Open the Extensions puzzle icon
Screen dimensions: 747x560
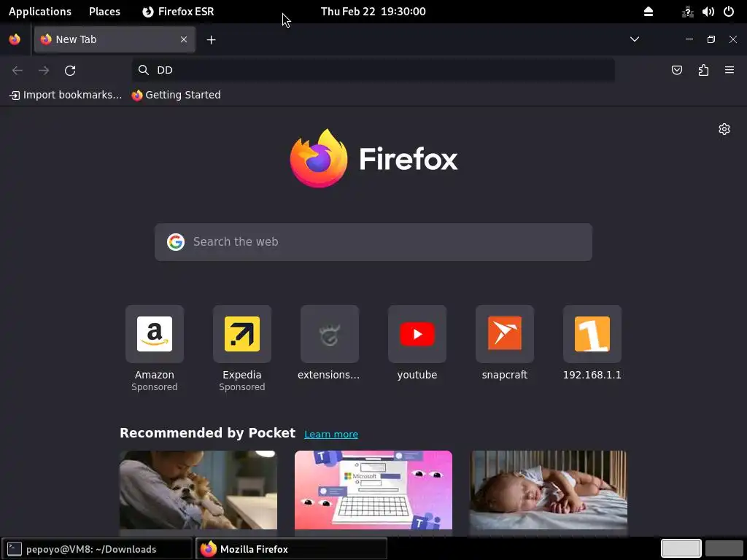(x=703, y=71)
